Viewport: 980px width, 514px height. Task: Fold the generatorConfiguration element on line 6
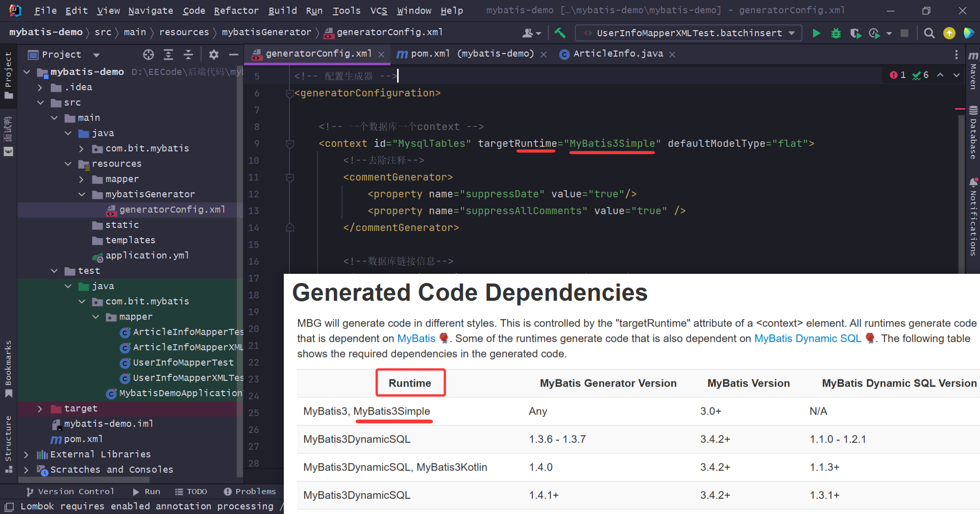(x=290, y=93)
